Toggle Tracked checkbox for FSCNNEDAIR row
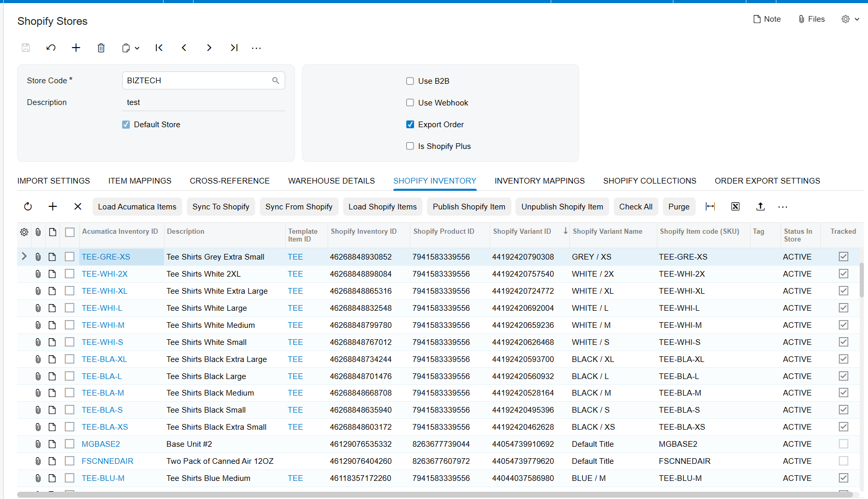Screen dimensions: 868x499 coord(844,461)
